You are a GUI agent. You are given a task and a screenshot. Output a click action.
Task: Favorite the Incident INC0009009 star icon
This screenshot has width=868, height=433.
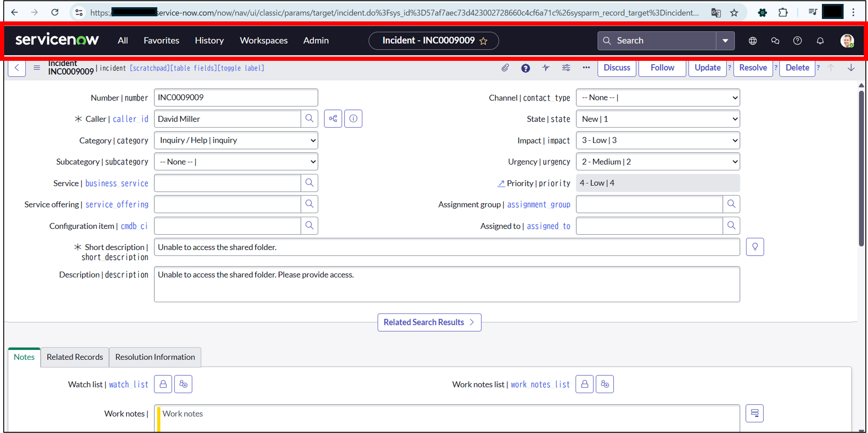[x=483, y=41]
